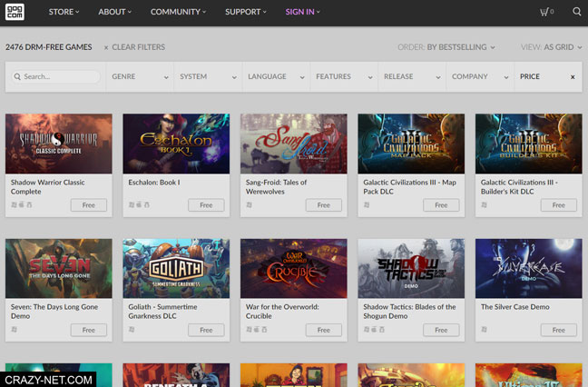588x387 pixels.
Task: Open the Support menu
Action: [x=246, y=12]
